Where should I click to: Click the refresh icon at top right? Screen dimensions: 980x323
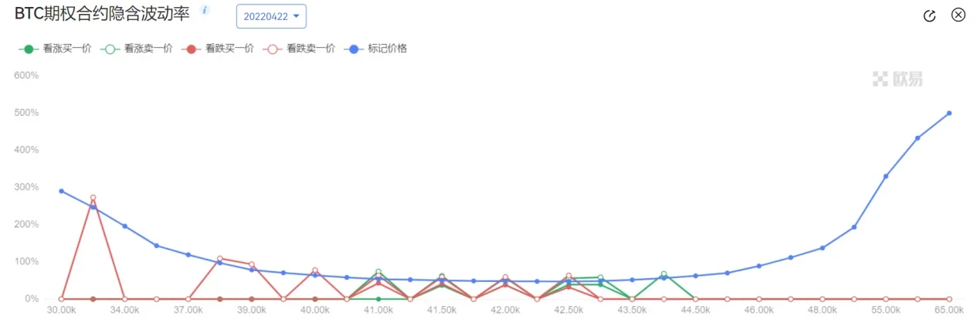(x=931, y=15)
